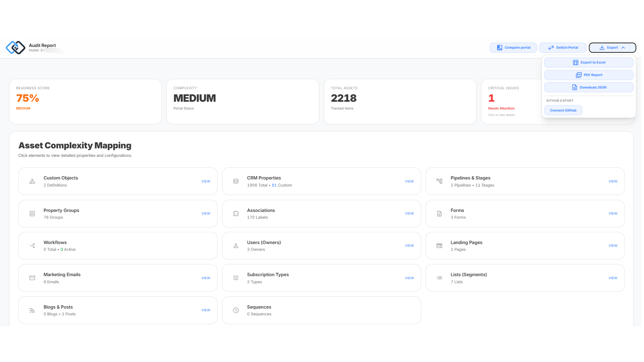Click the Click to view details text
Screen dimensions: 644x362
click(x=501, y=115)
